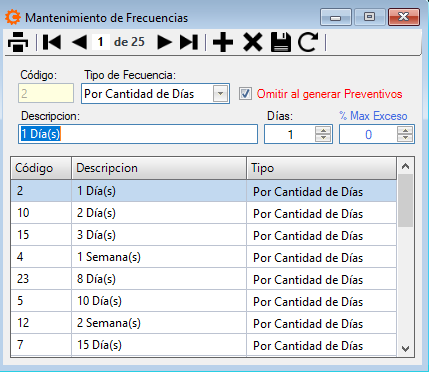The height and width of the screenshot is (372, 429).
Task: Select the row '8 Día(s)'
Action: [x=204, y=279]
